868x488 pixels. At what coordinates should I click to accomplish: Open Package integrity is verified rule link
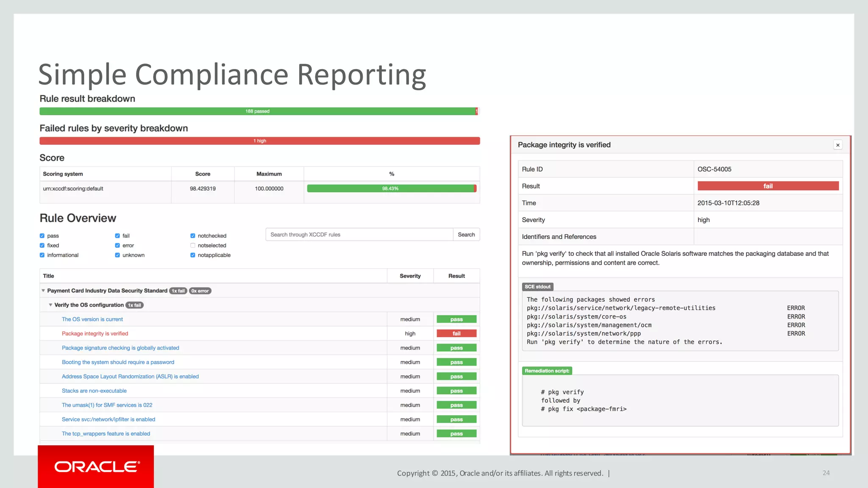(95, 334)
